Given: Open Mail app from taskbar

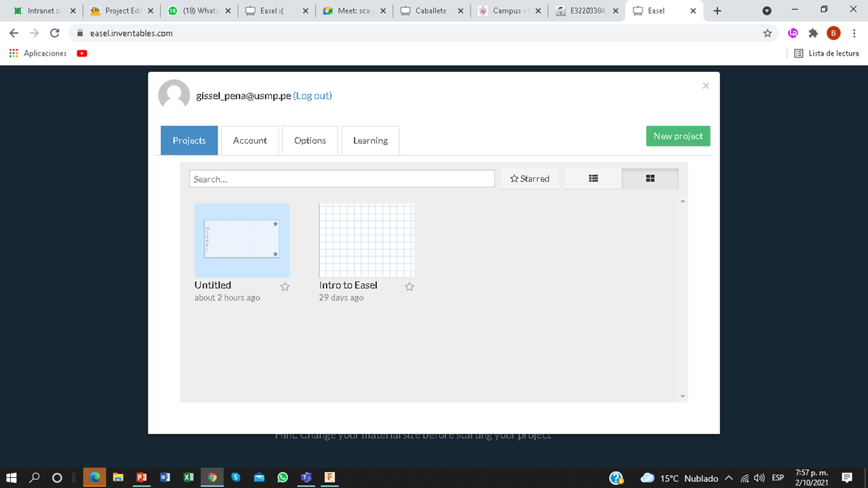Looking at the screenshot, I should [x=259, y=477].
